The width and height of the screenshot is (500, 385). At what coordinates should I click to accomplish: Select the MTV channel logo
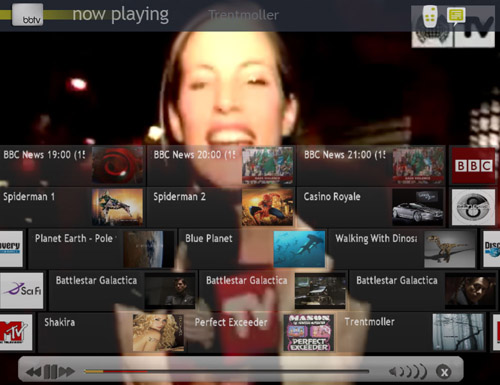click(16, 332)
